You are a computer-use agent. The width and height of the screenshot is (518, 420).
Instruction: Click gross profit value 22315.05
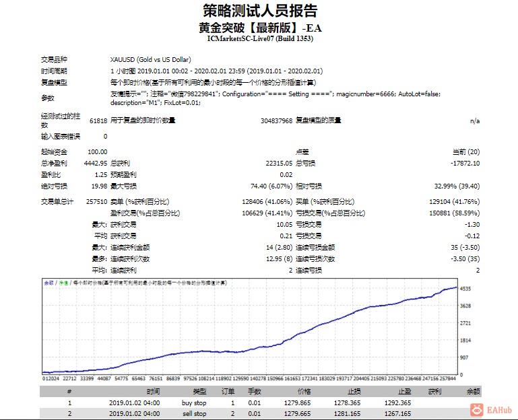(x=279, y=164)
